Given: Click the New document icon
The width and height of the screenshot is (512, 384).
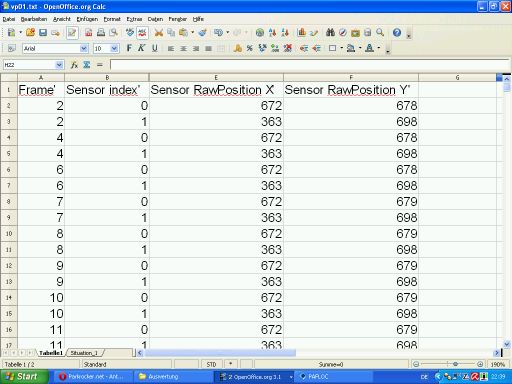Looking at the screenshot, I should [11, 32].
